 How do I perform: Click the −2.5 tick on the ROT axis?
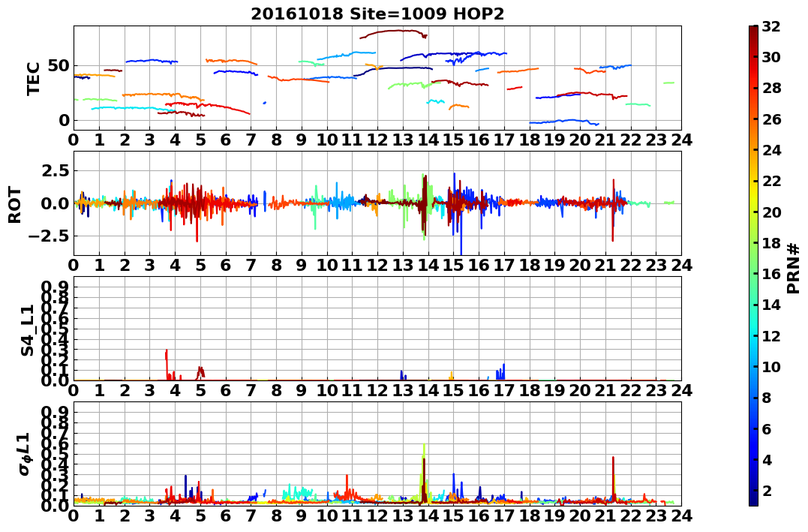(50, 236)
